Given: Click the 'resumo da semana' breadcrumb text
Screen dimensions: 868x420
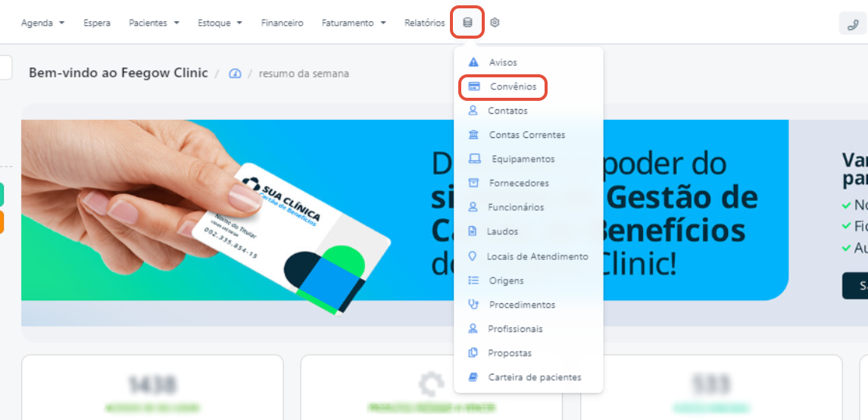Looking at the screenshot, I should point(304,74).
